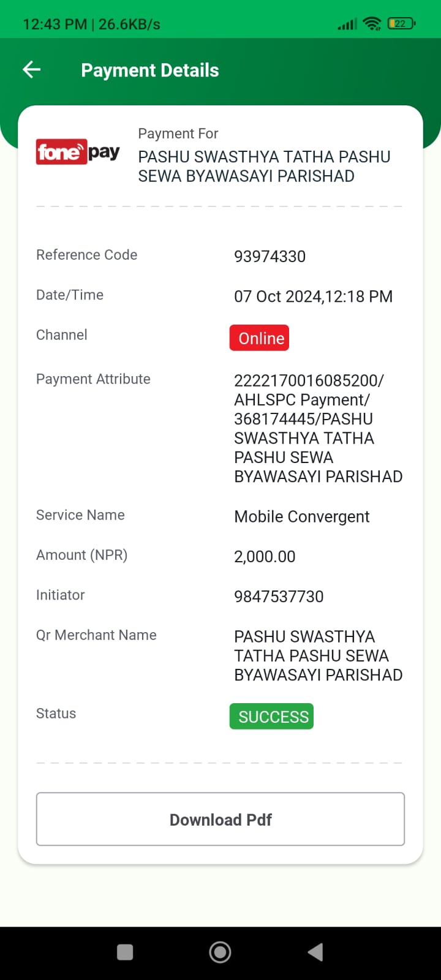The image size is (441, 980).
Task: Select the Payment Details header title
Action: [x=150, y=70]
